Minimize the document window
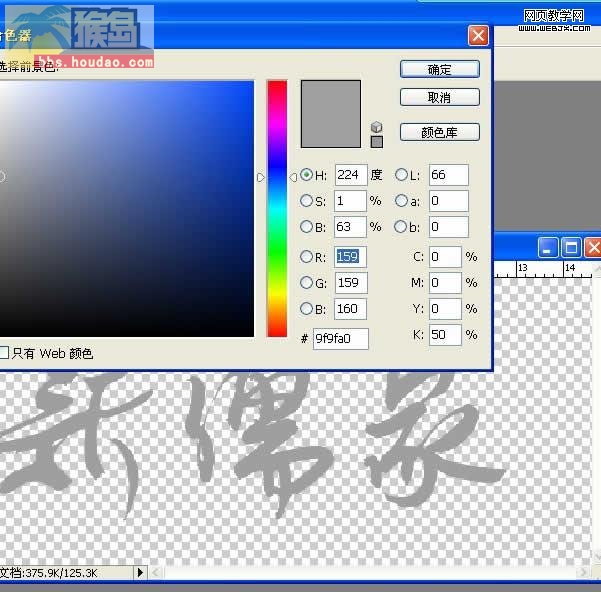The width and height of the screenshot is (601, 592). (x=548, y=248)
